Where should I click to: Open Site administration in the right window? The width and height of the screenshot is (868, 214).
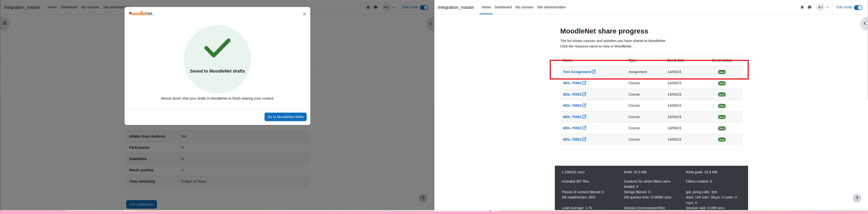point(551,7)
